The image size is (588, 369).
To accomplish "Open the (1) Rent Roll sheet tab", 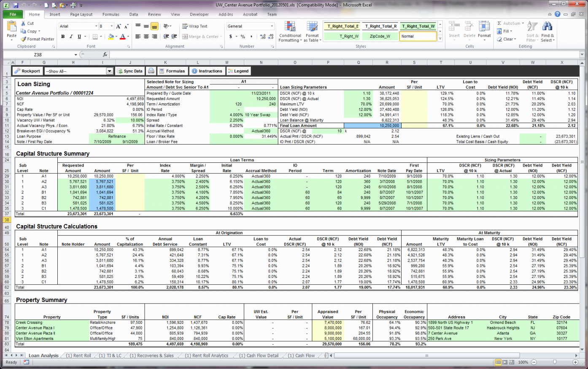I will [78, 356].
